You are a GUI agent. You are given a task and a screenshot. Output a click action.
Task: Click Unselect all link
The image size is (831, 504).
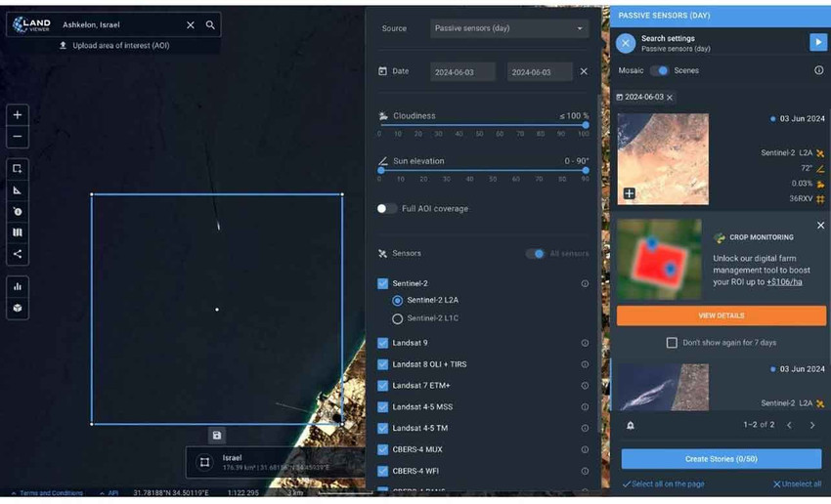[797, 483]
